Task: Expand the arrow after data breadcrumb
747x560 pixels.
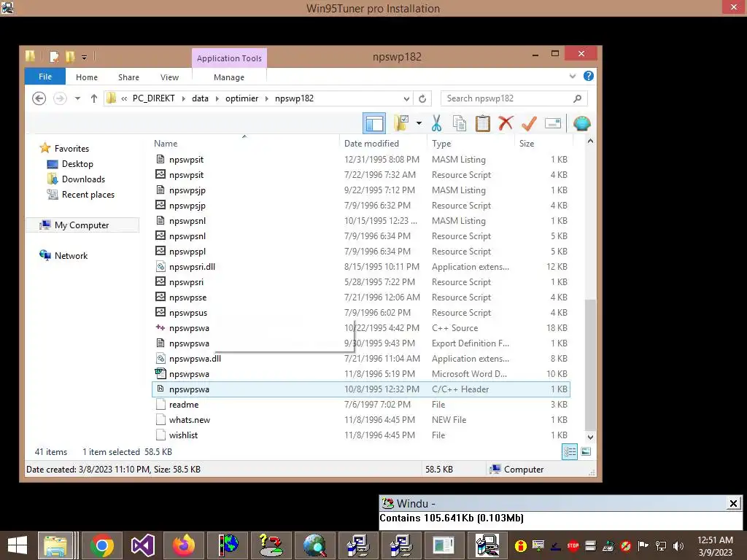Action: [x=217, y=98]
